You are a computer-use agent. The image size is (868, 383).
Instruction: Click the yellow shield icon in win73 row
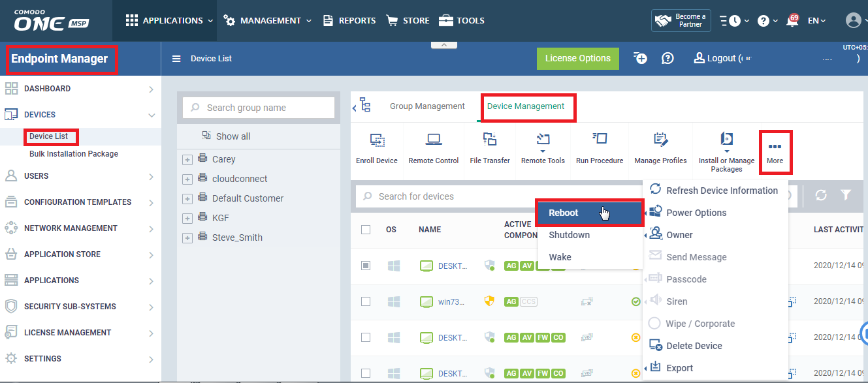[489, 301]
